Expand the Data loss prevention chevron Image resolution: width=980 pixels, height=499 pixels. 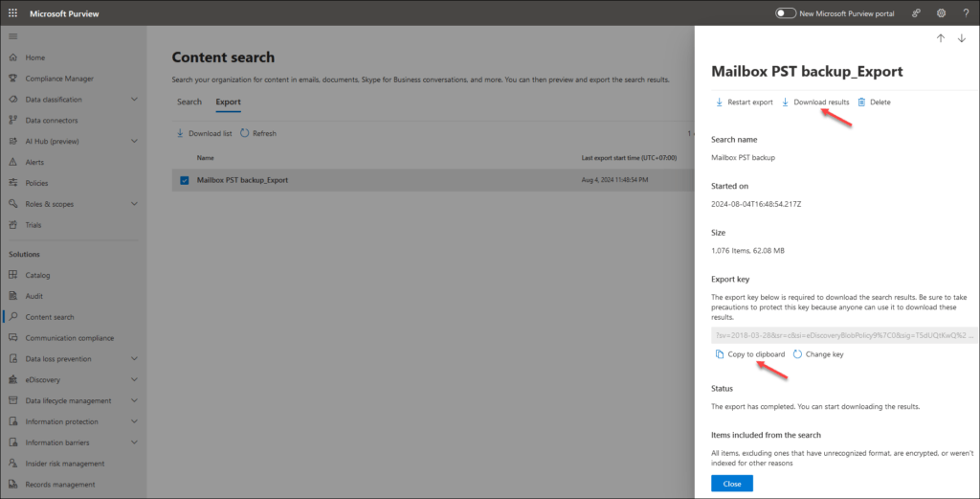tap(134, 359)
